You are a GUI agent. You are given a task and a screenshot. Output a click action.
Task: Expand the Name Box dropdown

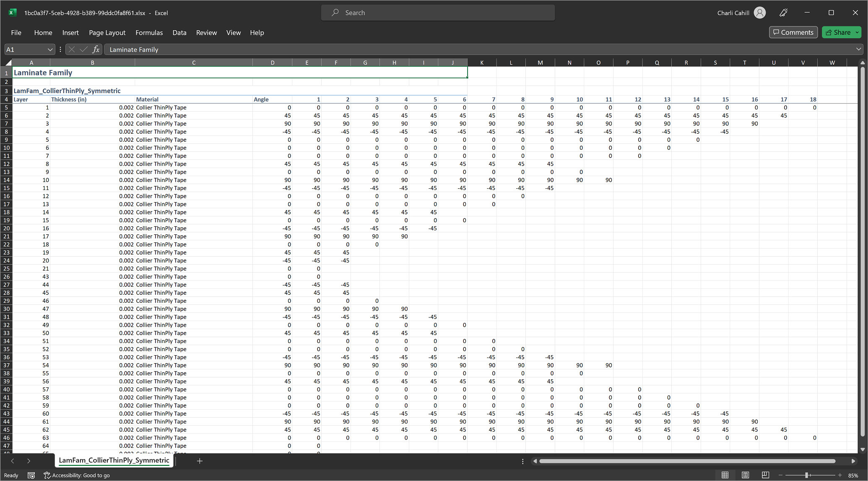(50, 49)
